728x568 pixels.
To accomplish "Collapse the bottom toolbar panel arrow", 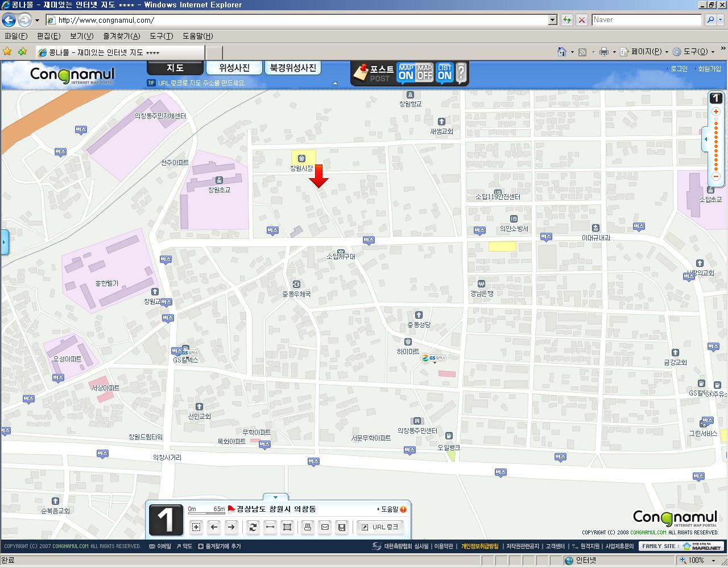I will [276, 497].
